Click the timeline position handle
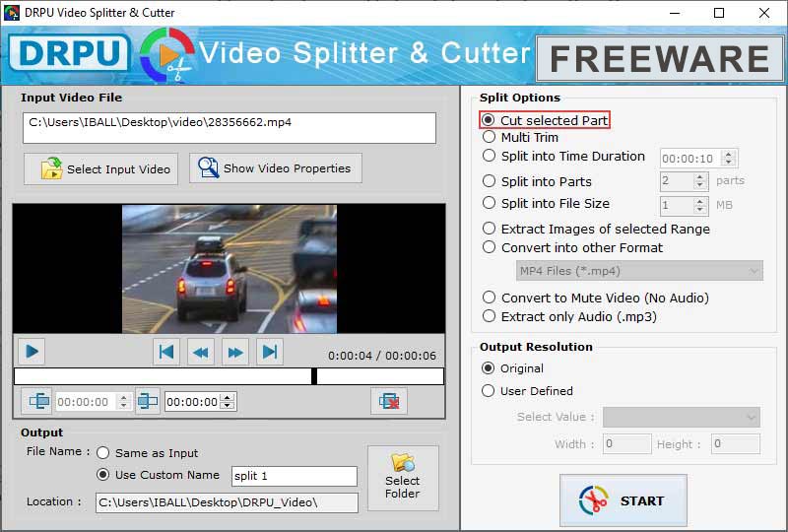Viewport: 788px width, 532px height. [314, 376]
